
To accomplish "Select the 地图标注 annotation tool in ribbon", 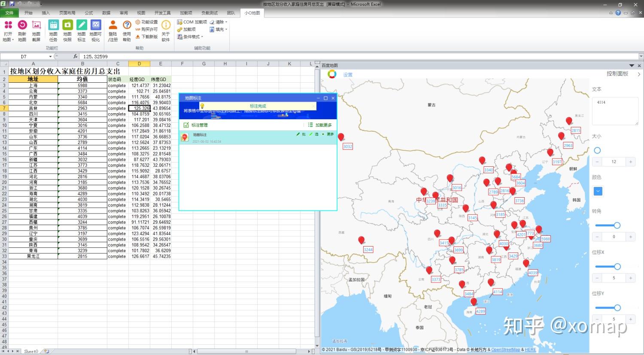I will (x=82, y=26).
